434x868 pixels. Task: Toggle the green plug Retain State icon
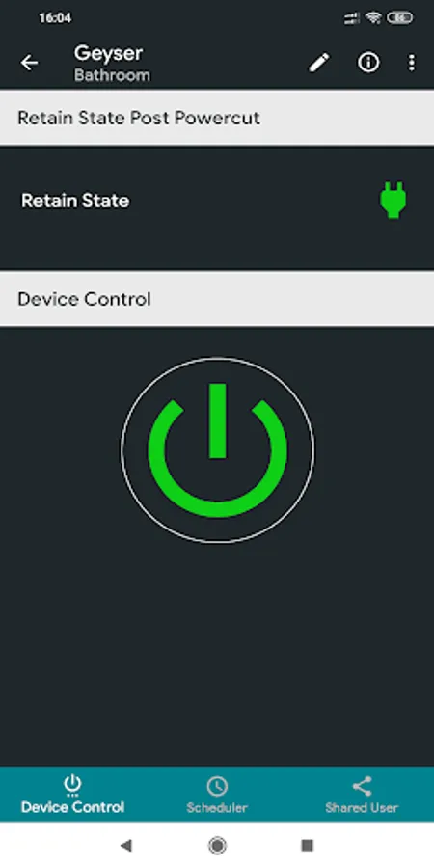[393, 201]
